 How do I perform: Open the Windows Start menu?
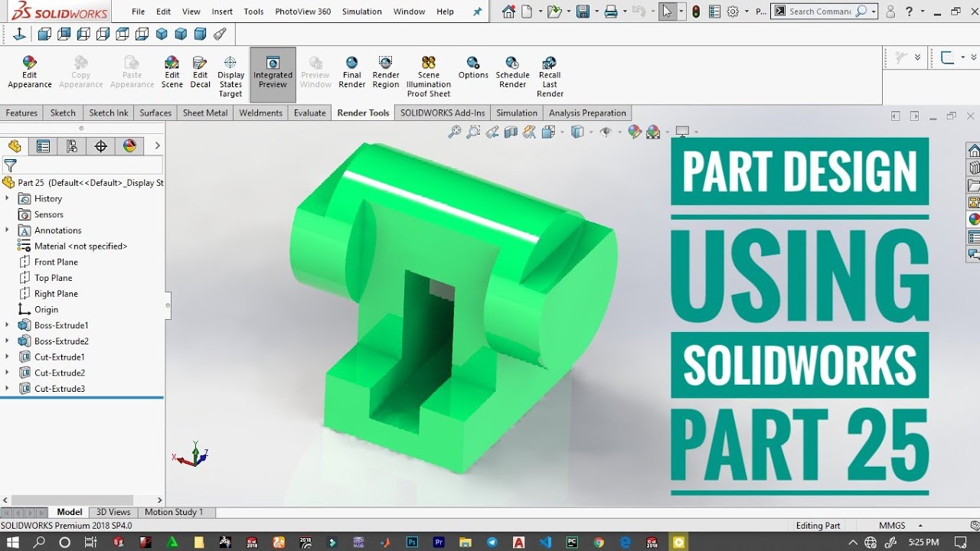pyautogui.click(x=14, y=542)
